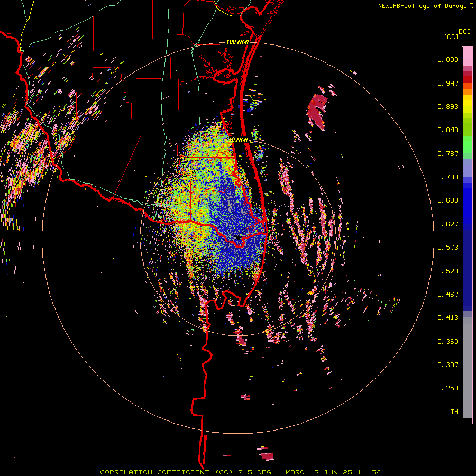Screen dimensions: 476x476
Task: Pick the bright green swatch on the color bar
Action: pos(467,144)
